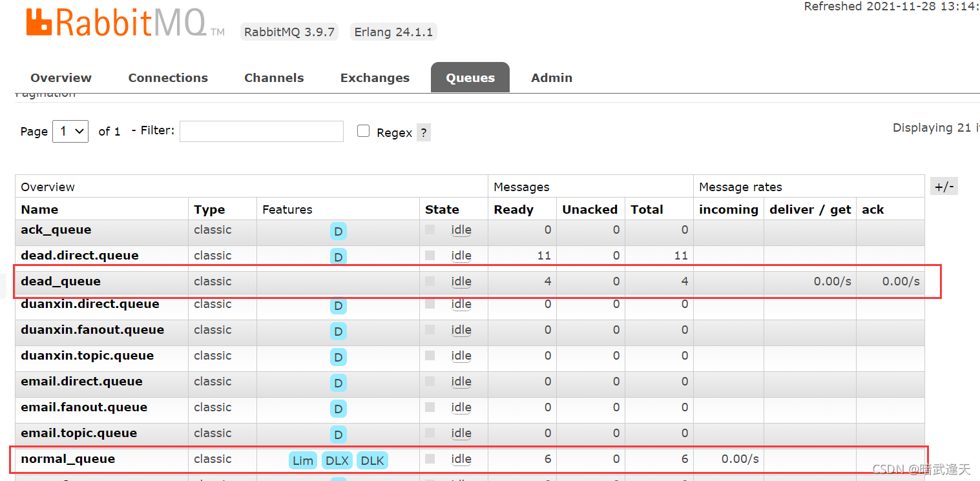This screenshot has width=980, height=481.
Task: Select the Queues tab
Action: tap(470, 77)
